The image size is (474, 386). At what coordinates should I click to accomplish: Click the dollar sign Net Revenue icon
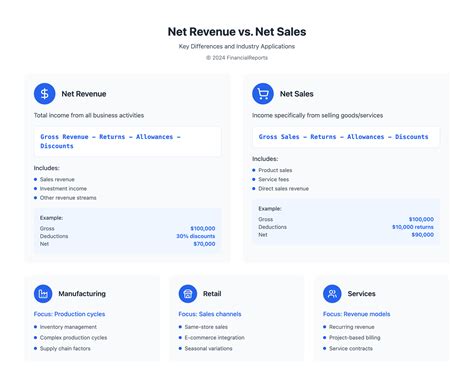point(44,94)
